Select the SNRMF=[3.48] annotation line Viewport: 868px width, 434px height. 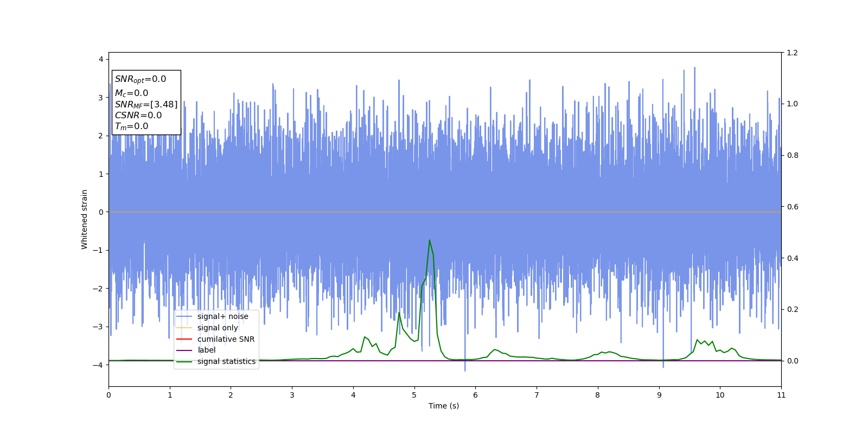146,104
